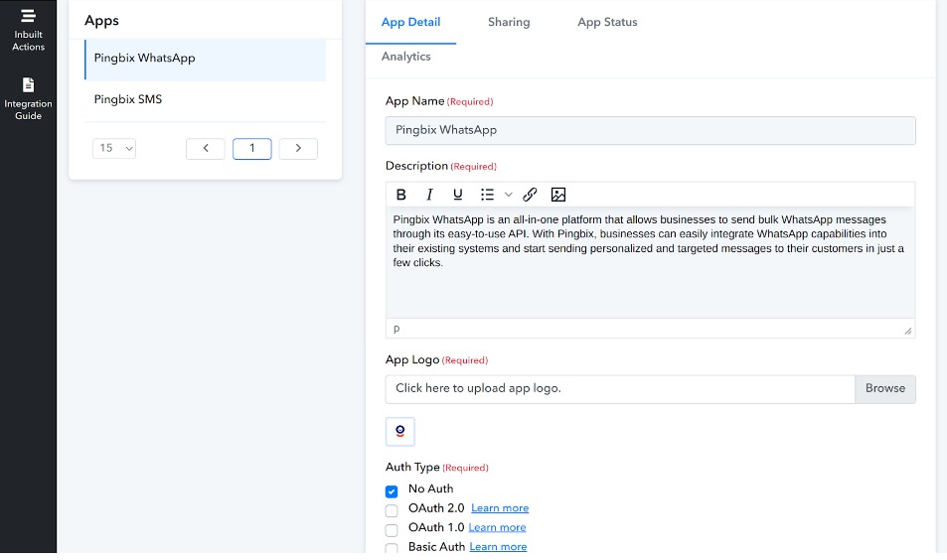Image resolution: width=947 pixels, height=560 pixels.
Task: Click the 'p' element path indicator
Action: pos(396,329)
